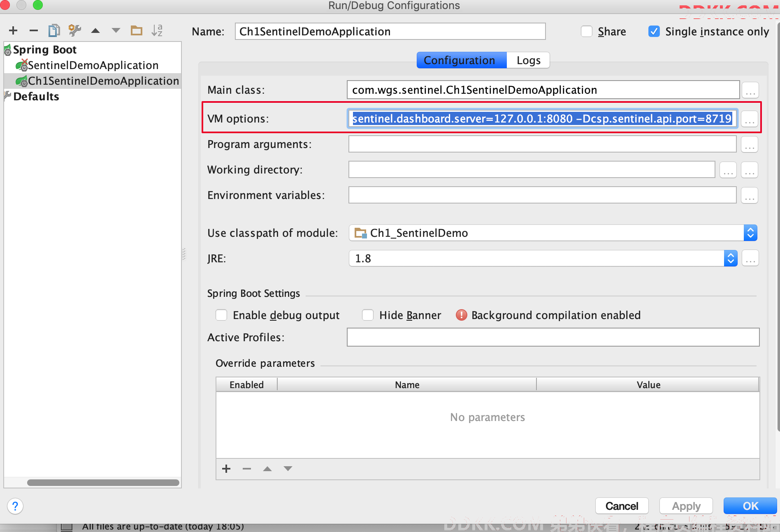
Task: Click the Active Profiles field
Action: click(553, 338)
